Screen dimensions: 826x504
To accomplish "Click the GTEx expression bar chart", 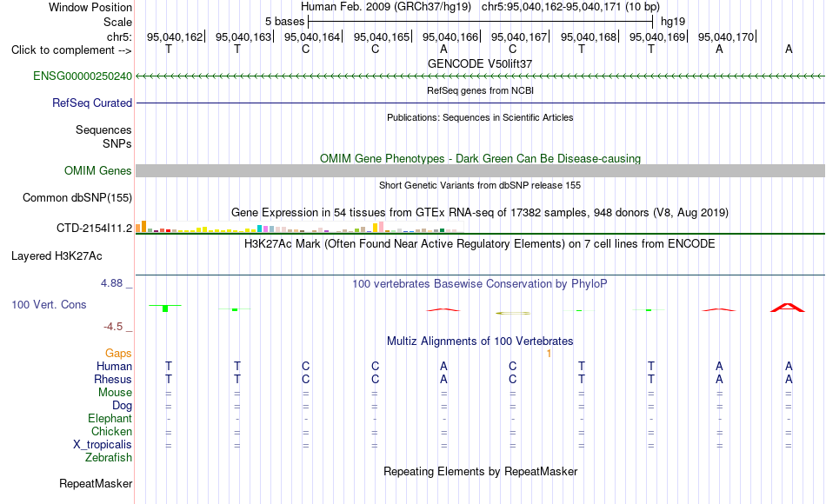I will [x=299, y=227].
